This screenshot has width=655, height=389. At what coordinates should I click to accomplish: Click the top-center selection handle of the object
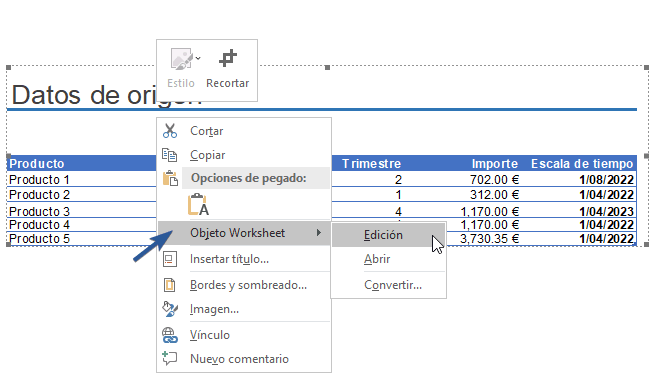pos(328,67)
